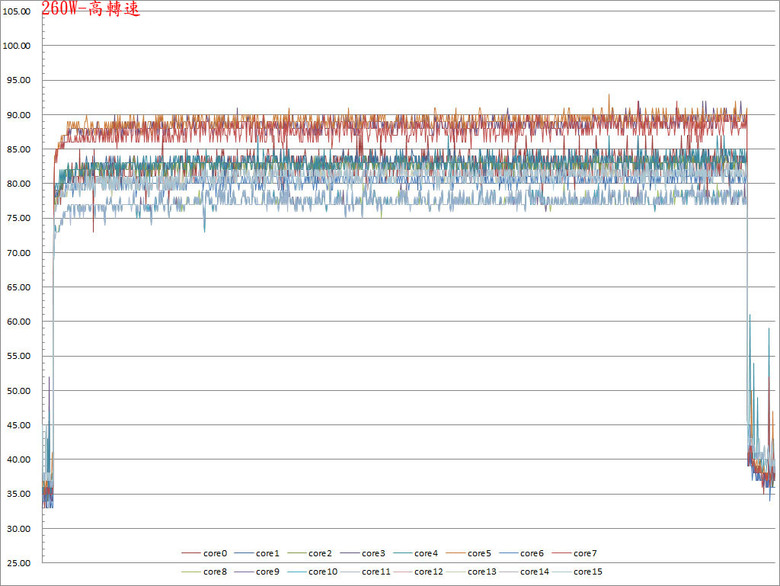Select the core1 legend entry
This screenshot has width=780, height=586.
pos(257,553)
